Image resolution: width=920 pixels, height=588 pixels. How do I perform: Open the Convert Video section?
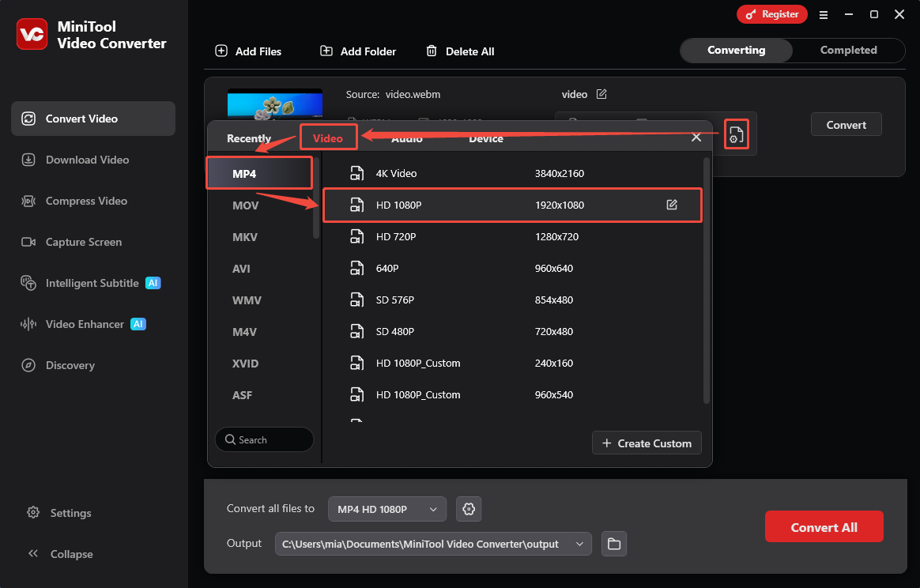(x=92, y=119)
